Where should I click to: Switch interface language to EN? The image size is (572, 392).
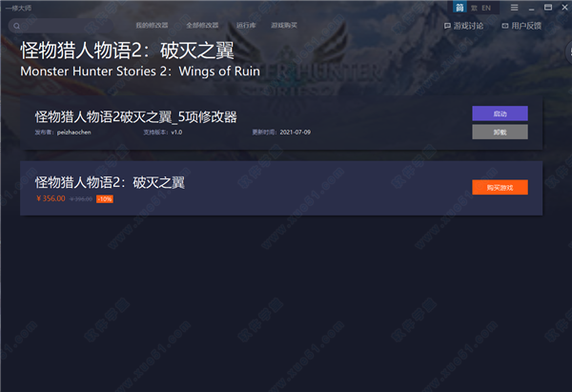[x=486, y=8]
